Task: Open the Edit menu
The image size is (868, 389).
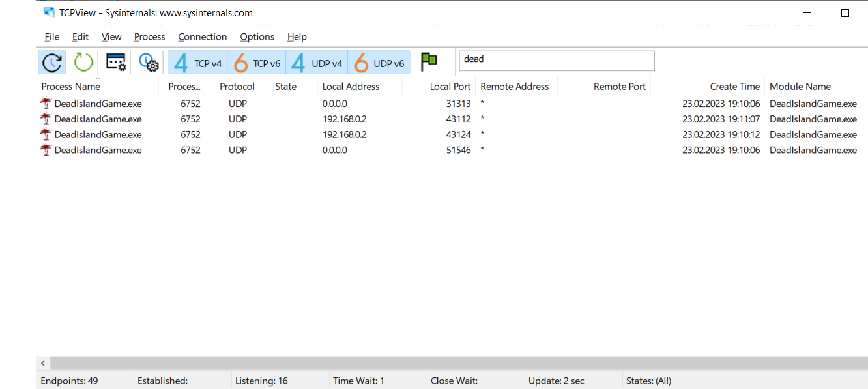Action: [80, 37]
